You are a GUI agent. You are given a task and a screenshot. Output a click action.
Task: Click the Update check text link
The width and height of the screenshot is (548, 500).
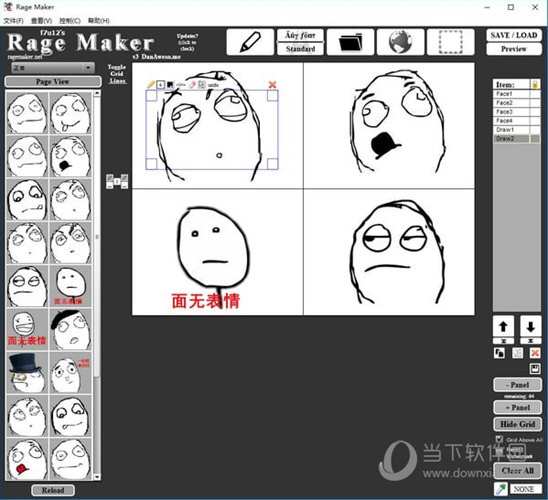(187, 42)
